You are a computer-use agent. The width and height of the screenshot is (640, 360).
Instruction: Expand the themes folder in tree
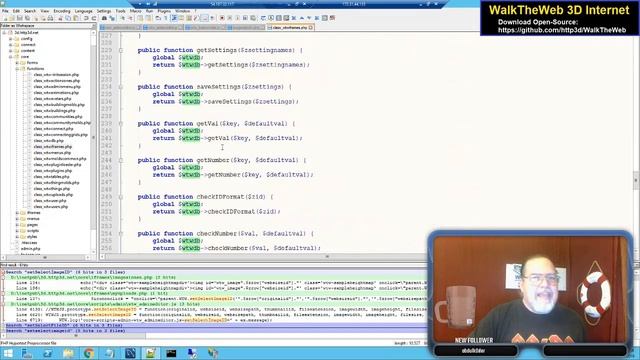pyautogui.click(x=17, y=213)
